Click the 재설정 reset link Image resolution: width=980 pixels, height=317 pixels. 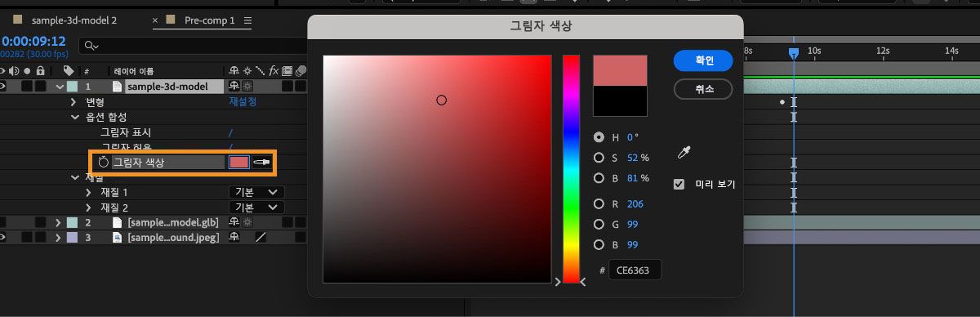tap(242, 102)
